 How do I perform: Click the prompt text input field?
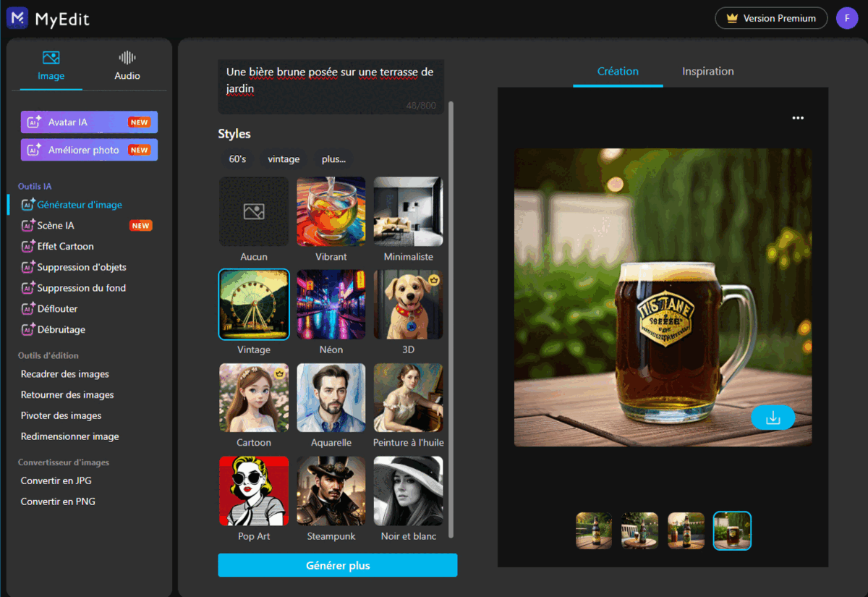[x=331, y=87]
